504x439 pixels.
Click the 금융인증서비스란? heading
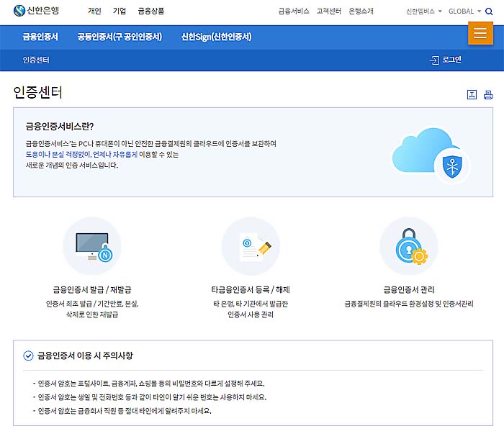(60, 126)
